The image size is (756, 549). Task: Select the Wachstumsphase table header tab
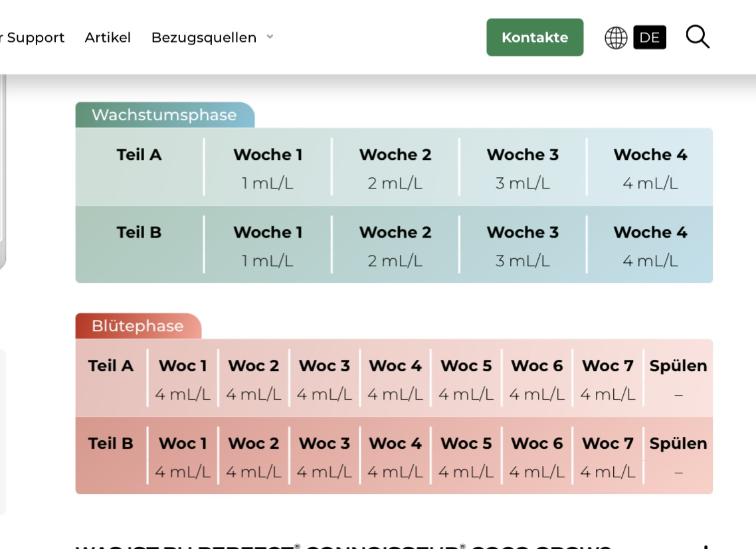[x=164, y=115]
